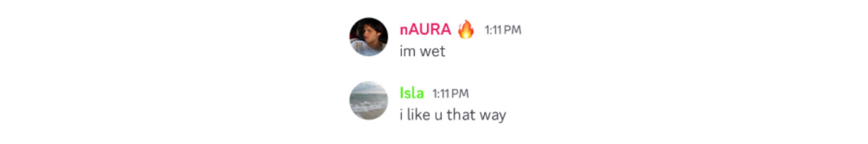
Task: Click the 1:11 PM timestamp beside nAURA
Action: click(x=503, y=30)
